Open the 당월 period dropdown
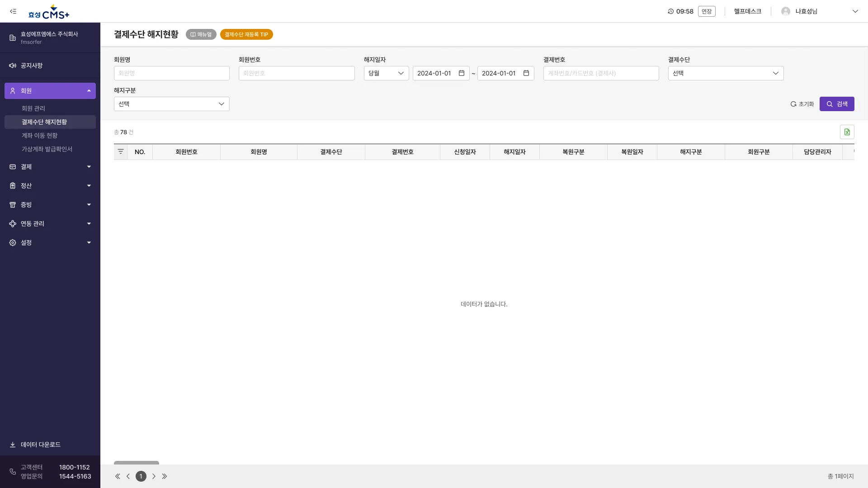This screenshot has width=868, height=488. 386,73
